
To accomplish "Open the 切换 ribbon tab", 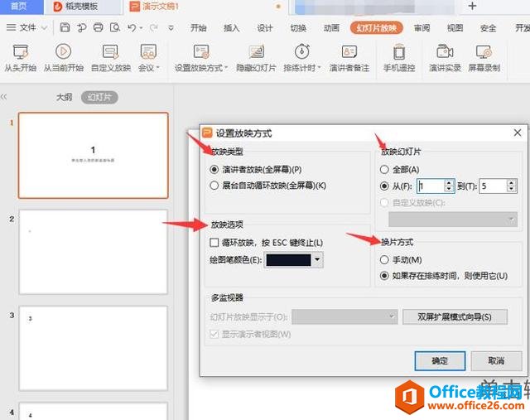I will 298,27.
